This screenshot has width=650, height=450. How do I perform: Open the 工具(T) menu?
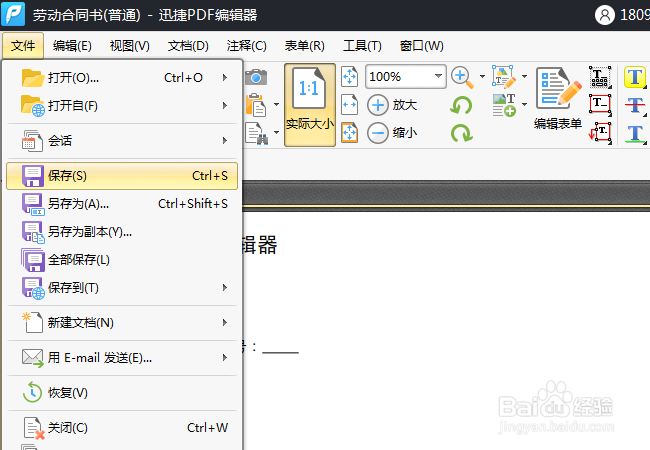[x=362, y=46]
